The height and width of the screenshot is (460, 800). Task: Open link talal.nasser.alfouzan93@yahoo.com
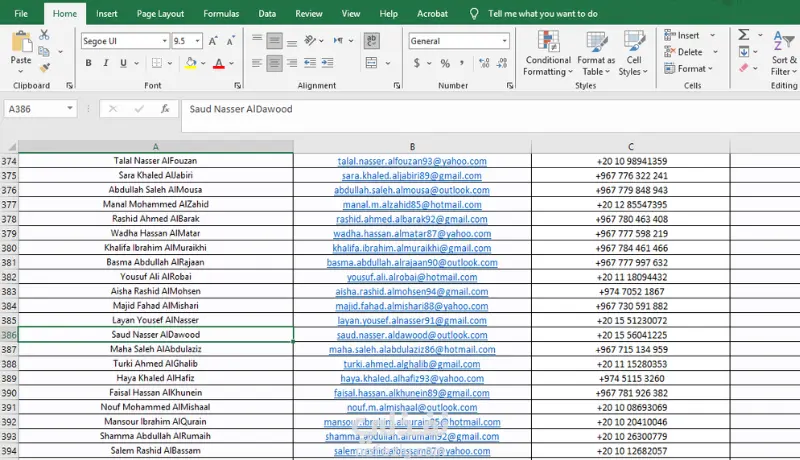point(412,161)
